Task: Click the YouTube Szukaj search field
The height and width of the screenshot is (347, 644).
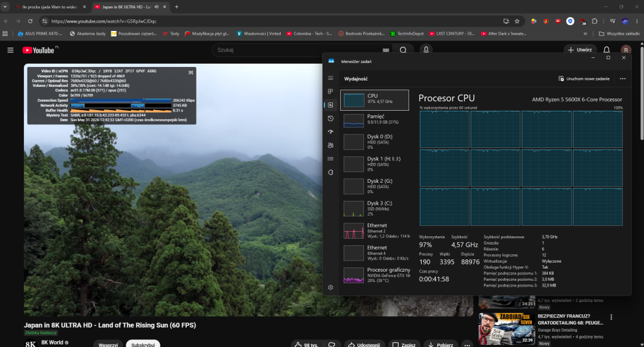Action: [298, 50]
